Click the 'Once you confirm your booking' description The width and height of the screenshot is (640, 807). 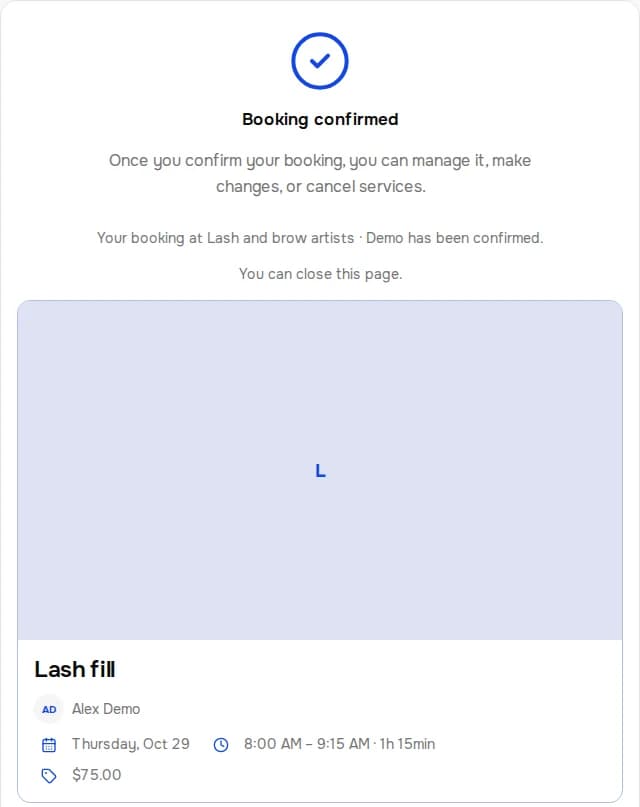320,173
